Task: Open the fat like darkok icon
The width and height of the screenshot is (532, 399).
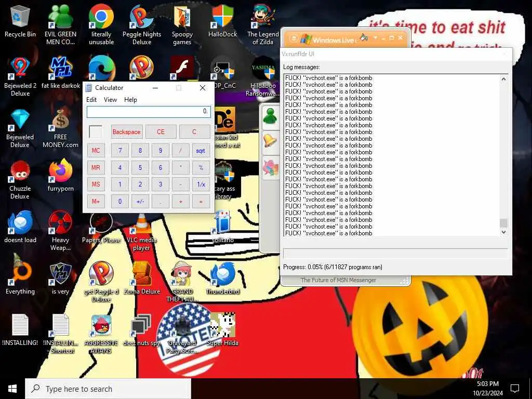Action: tap(60, 73)
